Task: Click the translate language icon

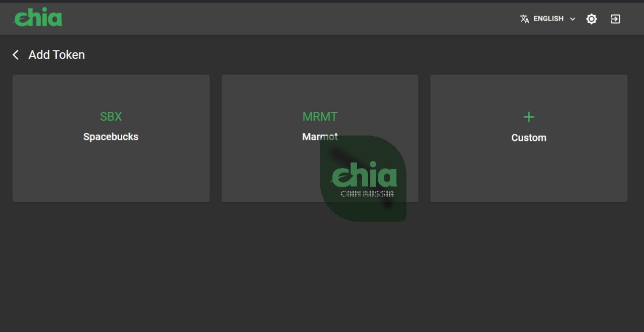Action: [524, 19]
